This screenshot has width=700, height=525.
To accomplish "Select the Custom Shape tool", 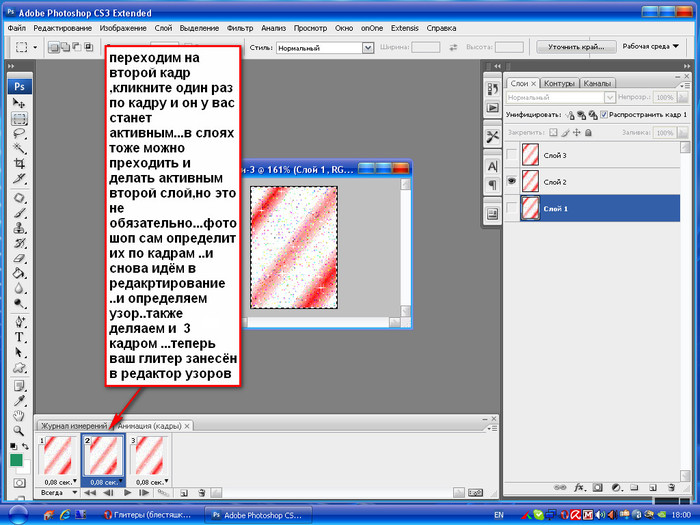I will coord(19,367).
